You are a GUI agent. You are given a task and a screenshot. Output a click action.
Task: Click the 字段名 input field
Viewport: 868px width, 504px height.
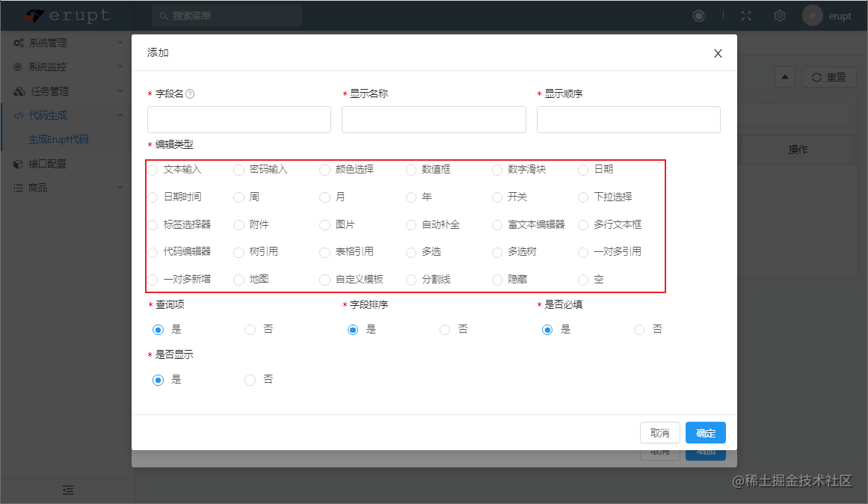(239, 120)
